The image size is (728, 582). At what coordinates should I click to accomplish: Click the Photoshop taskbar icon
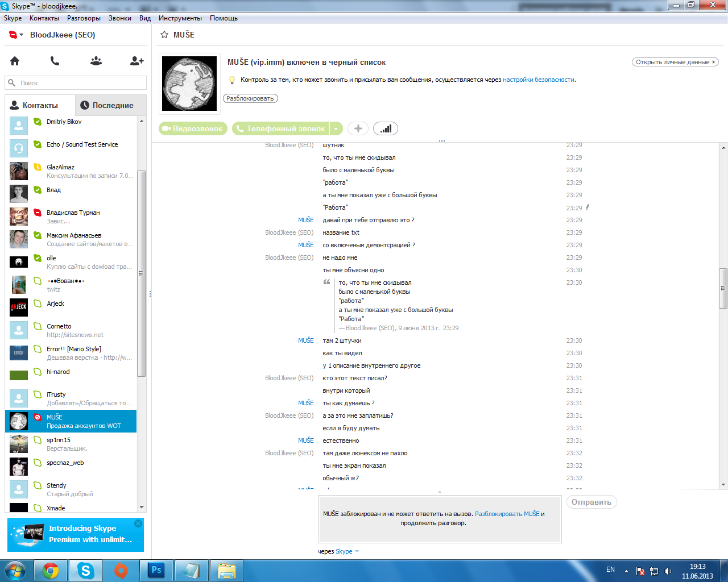tap(156, 571)
